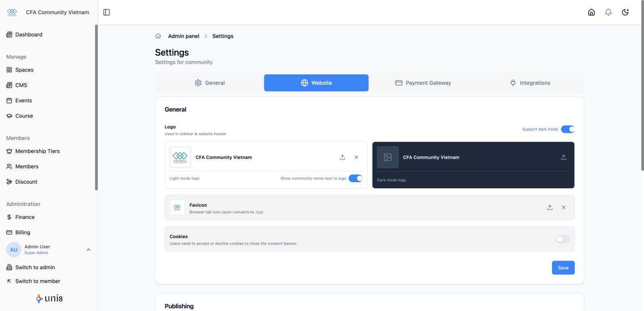
Task: Toggle show community name next to logo
Action: pos(355,178)
